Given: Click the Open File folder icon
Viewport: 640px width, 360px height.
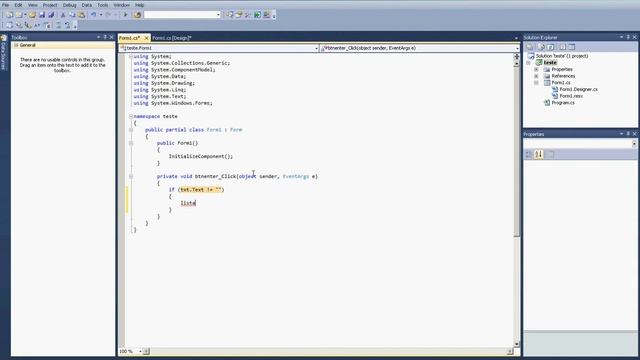Looking at the screenshot, I should pyautogui.click(x=32, y=15).
